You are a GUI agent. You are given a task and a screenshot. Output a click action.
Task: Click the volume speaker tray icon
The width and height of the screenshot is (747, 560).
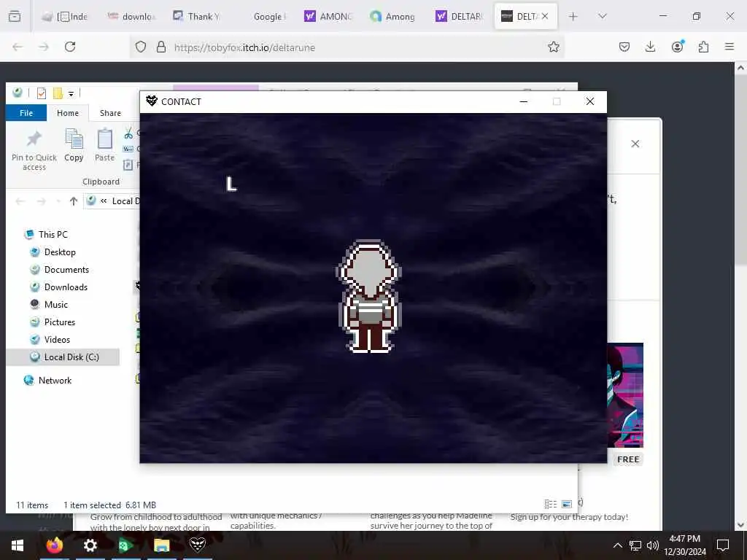click(x=653, y=545)
